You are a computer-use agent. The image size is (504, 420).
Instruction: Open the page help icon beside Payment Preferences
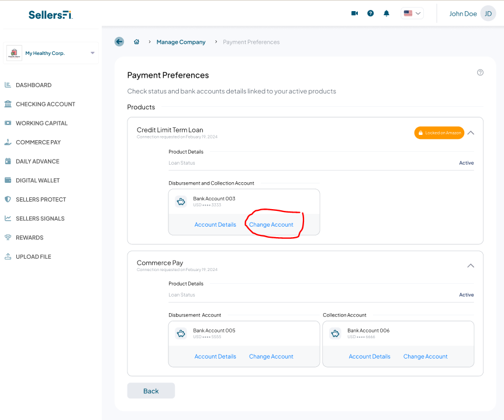pos(480,72)
